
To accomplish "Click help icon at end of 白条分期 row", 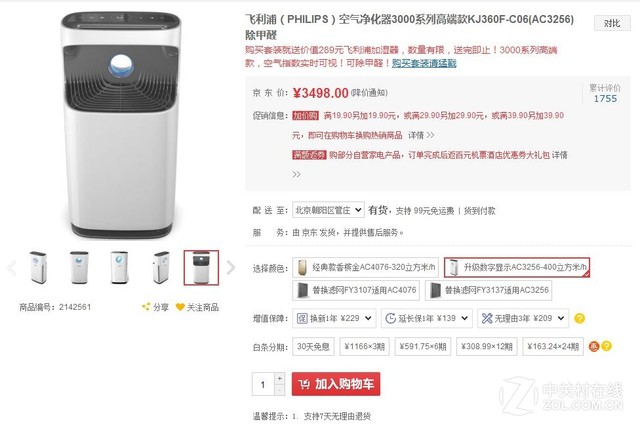I will 607,346.
